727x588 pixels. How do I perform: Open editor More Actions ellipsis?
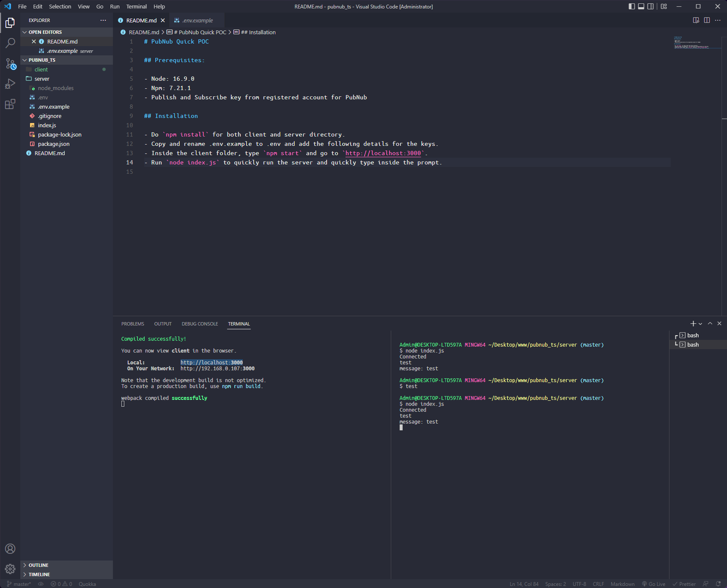[718, 20]
